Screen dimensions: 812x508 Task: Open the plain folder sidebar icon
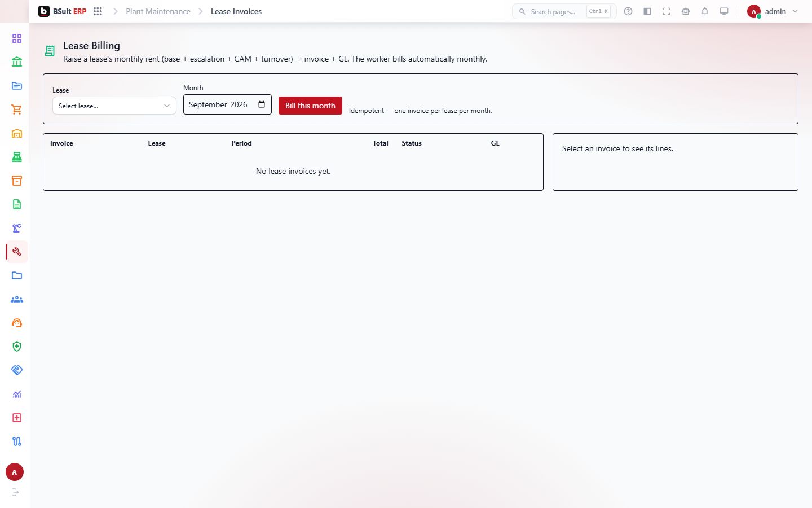pos(17,275)
